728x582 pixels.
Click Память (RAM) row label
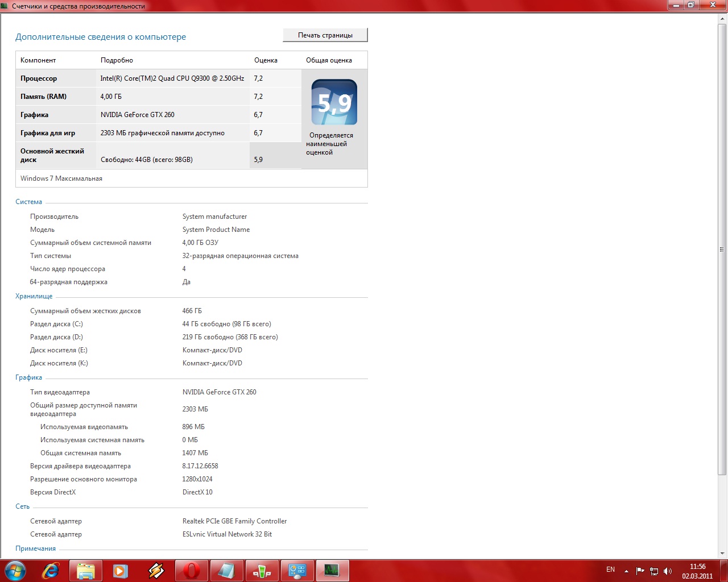43,97
